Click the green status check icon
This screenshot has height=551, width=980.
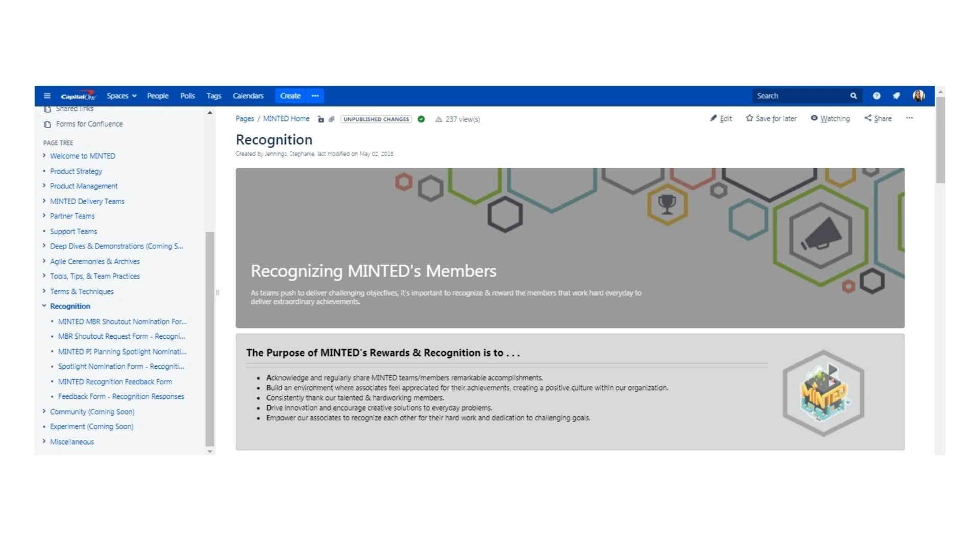pyautogui.click(x=421, y=119)
